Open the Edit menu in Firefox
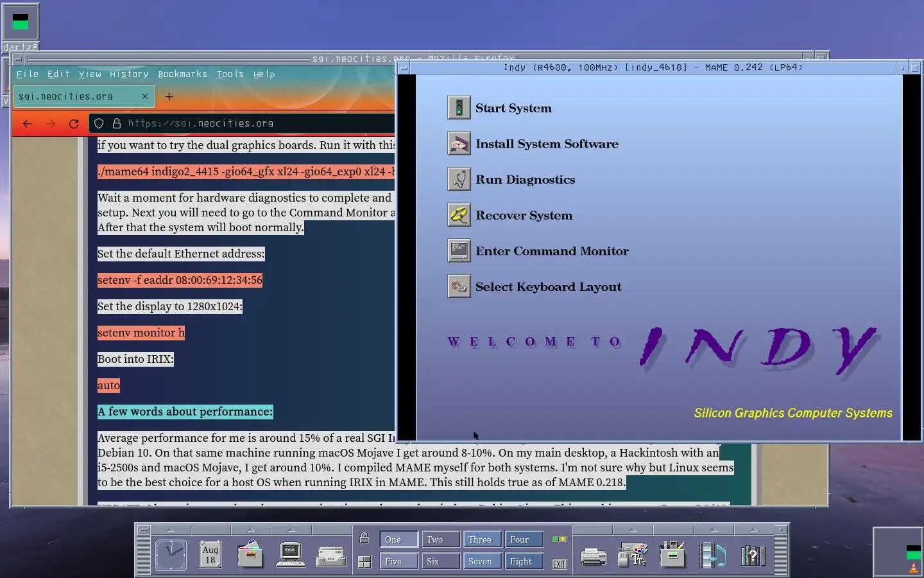924x578 pixels. click(x=58, y=74)
